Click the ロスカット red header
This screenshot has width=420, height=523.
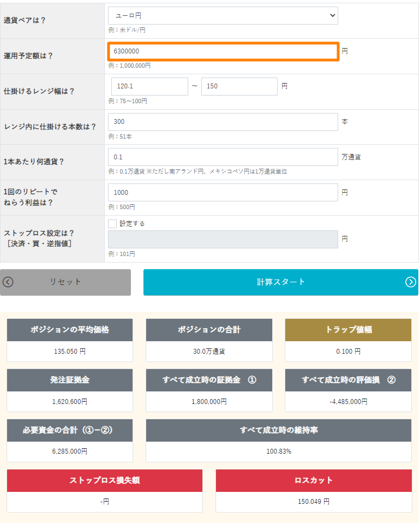tap(314, 480)
